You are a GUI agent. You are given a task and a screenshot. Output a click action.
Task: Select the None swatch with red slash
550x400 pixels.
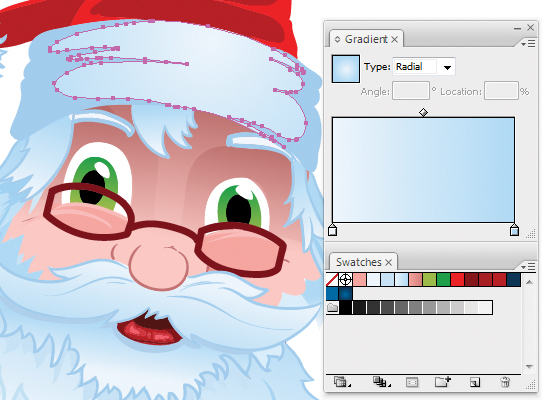point(332,280)
